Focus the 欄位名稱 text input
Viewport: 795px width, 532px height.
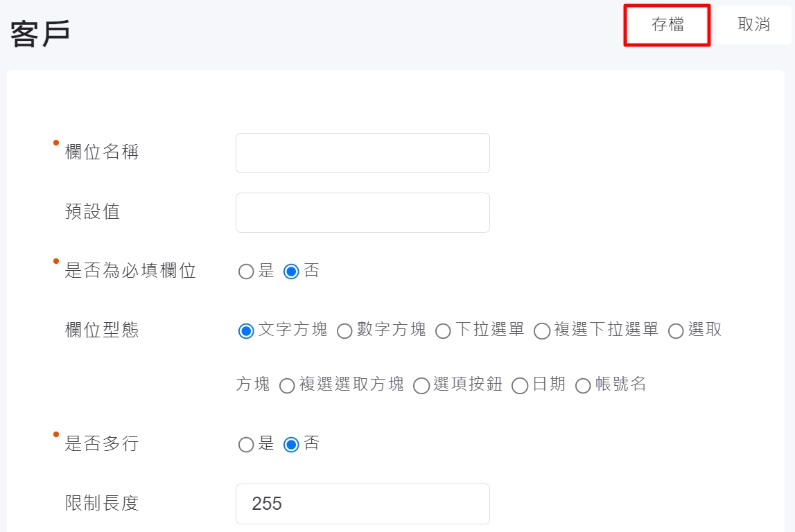(362, 153)
